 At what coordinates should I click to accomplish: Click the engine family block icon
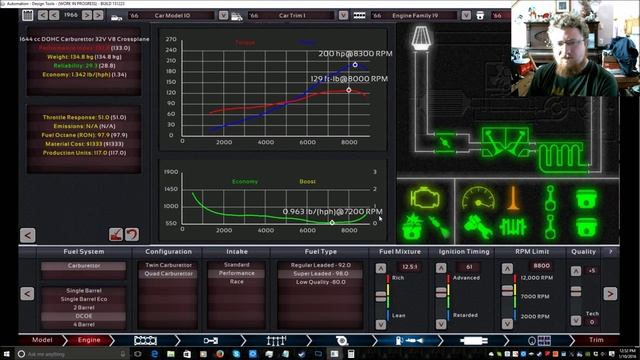(359, 16)
